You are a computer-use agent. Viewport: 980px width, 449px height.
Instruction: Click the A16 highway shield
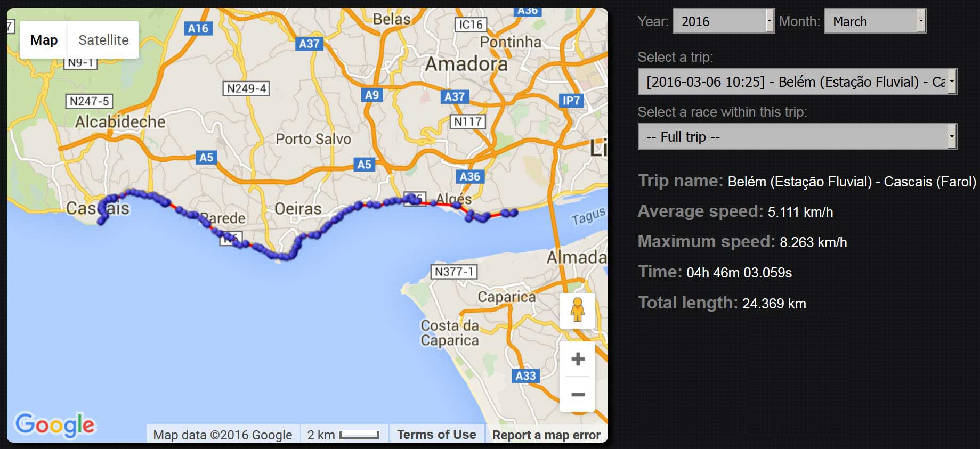click(198, 28)
